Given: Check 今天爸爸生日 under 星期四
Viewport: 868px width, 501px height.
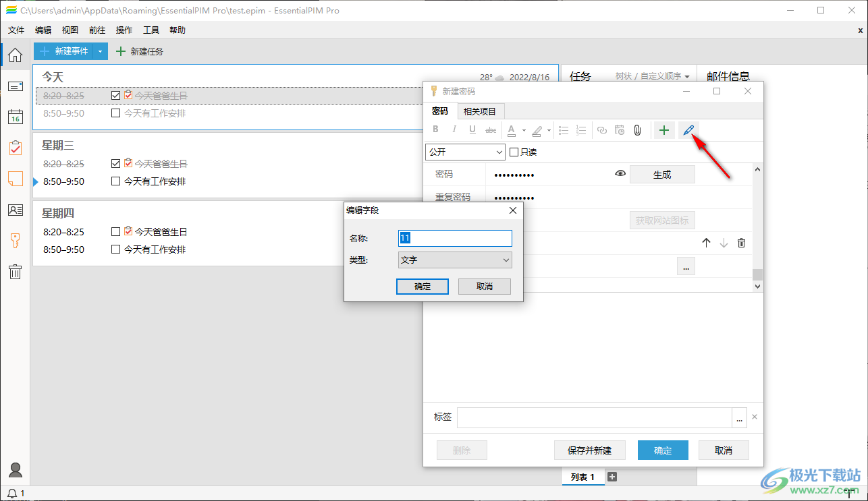Looking at the screenshot, I should point(115,231).
